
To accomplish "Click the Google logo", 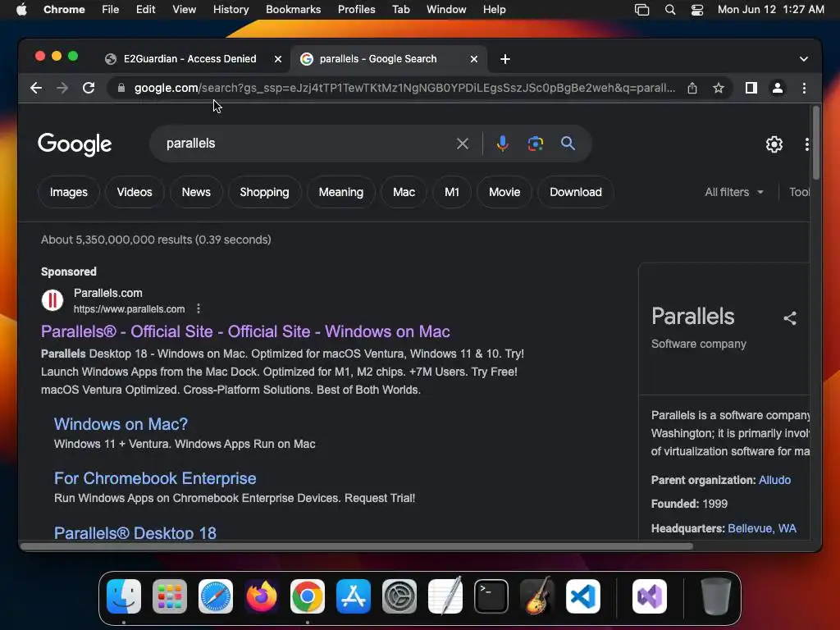I will point(75,144).
